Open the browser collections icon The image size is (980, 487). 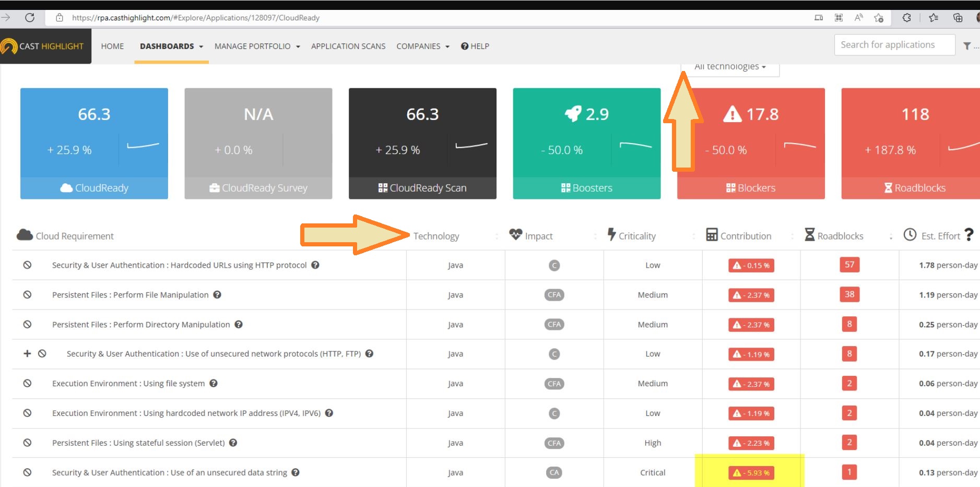[x=958, y=18]
